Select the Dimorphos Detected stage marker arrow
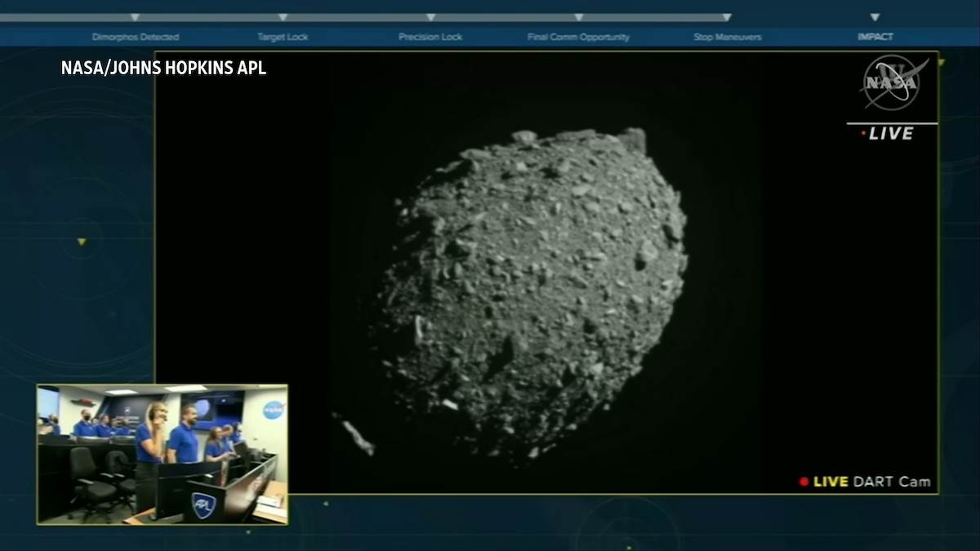The image size is (980, 551). tap(136, 15)
